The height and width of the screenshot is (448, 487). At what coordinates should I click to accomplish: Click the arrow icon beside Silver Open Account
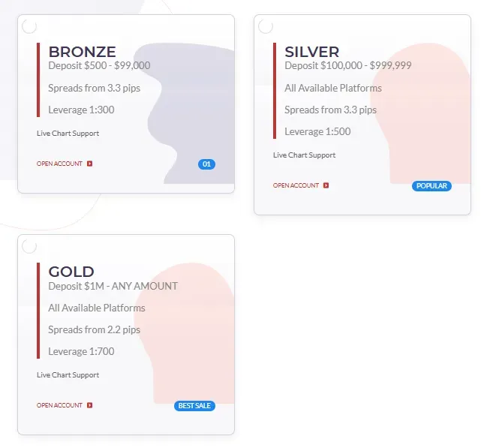326,185
